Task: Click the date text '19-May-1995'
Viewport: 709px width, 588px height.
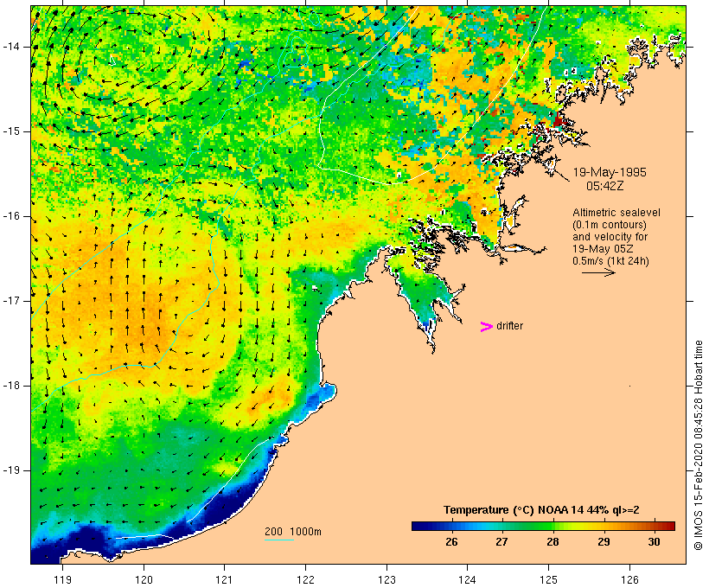Action: click(x=610, y=172)
